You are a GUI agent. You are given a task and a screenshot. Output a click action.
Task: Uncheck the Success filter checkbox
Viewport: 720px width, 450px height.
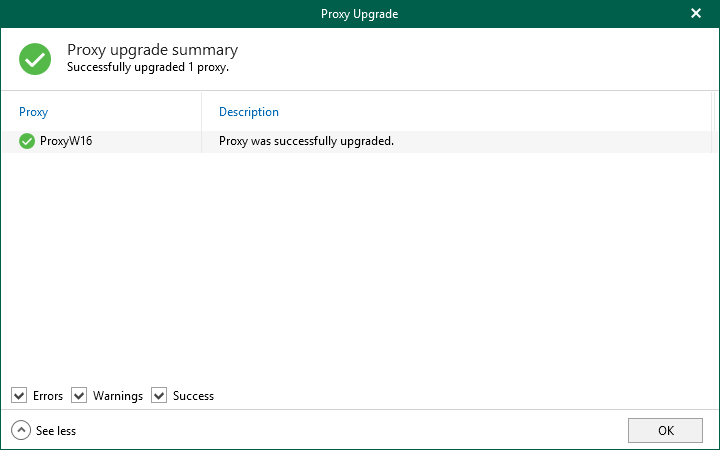[159, 395]
